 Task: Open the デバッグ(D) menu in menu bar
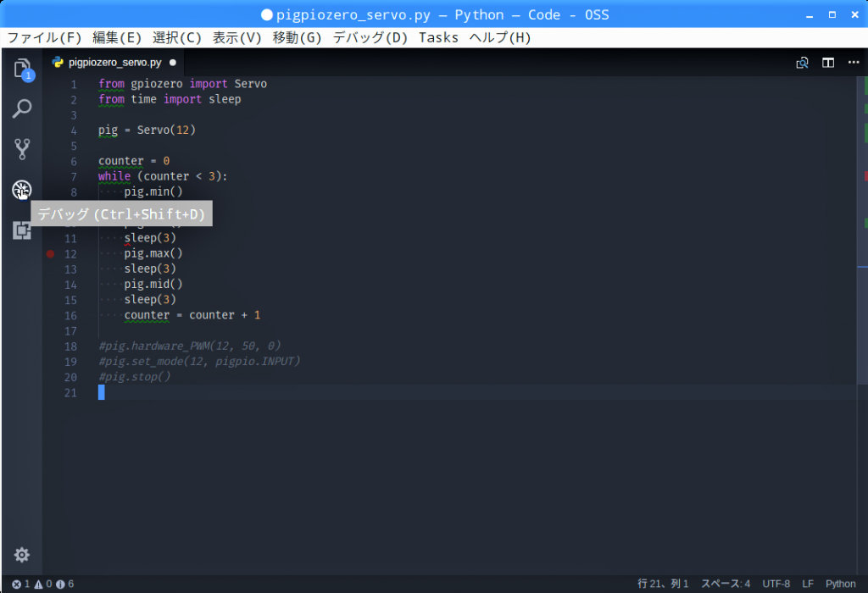pos(370,37)
